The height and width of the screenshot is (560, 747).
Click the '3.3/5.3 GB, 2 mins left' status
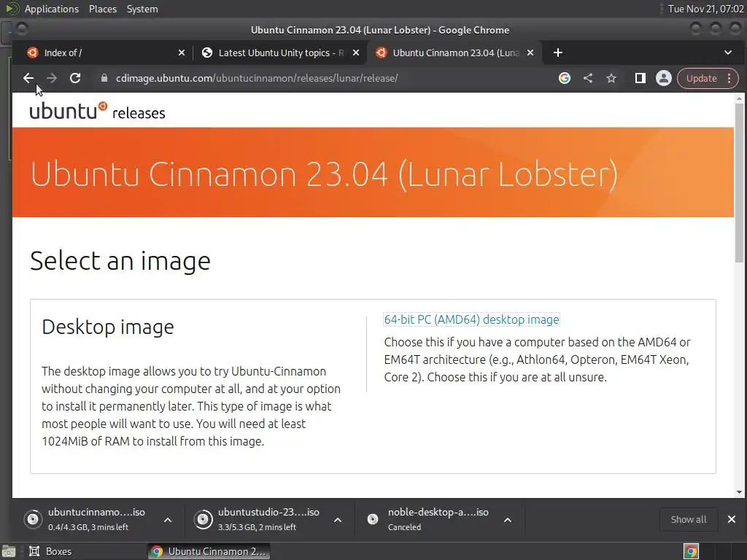point(257,527)
